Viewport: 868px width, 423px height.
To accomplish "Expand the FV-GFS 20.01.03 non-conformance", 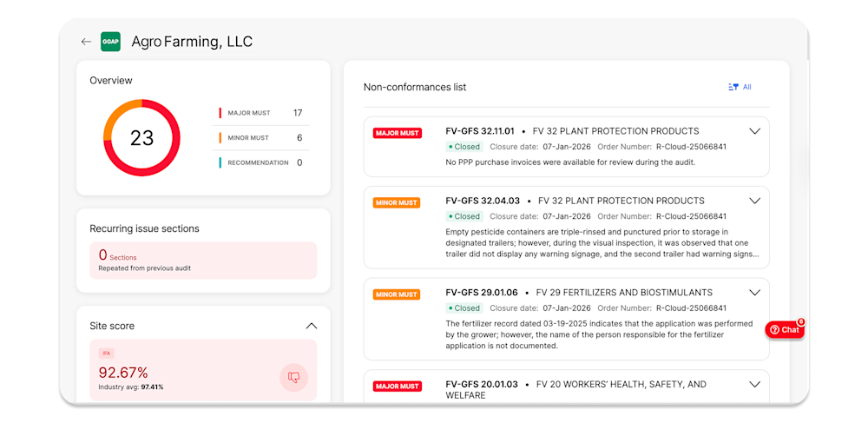I will tap(754, 384).
